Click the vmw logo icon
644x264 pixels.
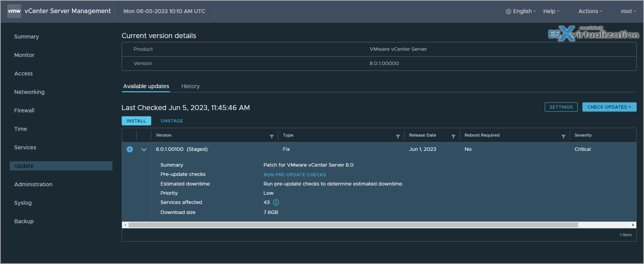coord(14,11)
